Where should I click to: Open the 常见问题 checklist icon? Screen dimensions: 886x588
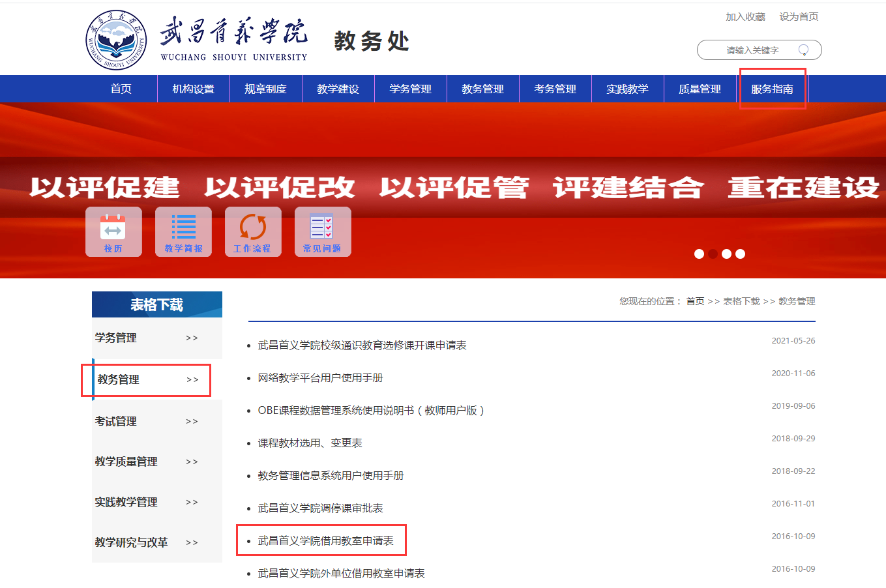323,231
